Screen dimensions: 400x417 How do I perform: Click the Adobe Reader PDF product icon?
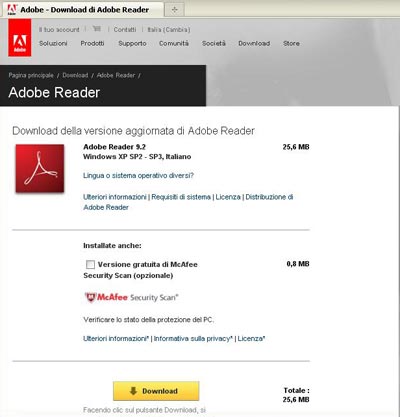40,168
